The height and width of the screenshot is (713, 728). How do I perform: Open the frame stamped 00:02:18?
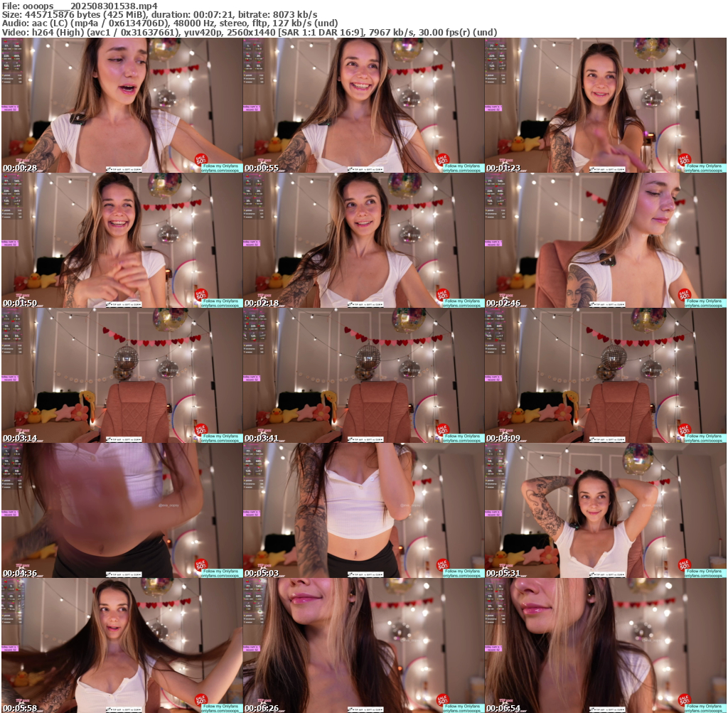(x=363, y=240)
